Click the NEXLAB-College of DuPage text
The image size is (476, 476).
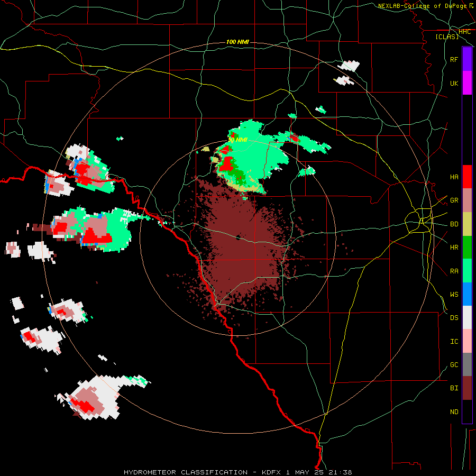pos(422,6)
